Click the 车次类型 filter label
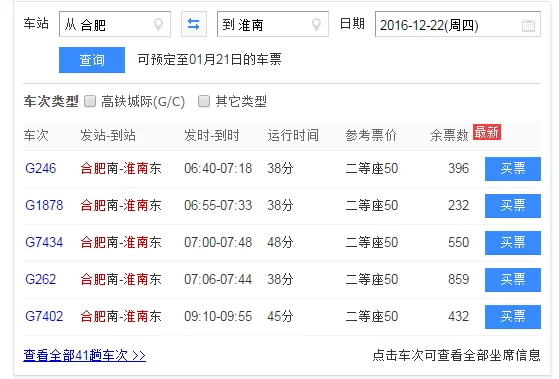The image size is (559, 379). 51,102
